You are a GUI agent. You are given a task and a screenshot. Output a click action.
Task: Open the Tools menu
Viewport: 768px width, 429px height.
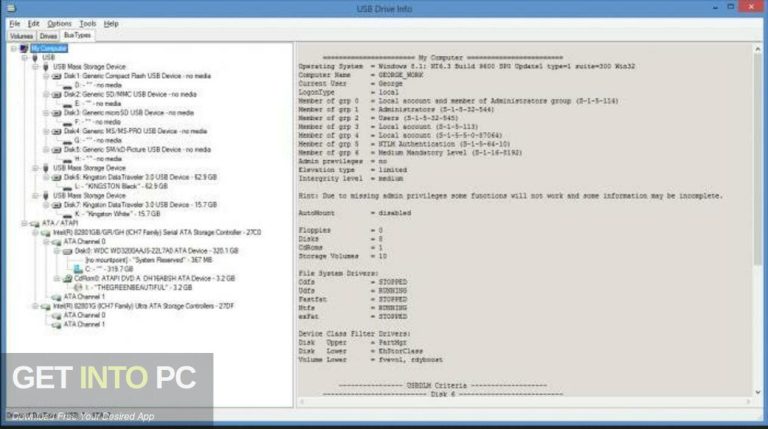(88, 22)
